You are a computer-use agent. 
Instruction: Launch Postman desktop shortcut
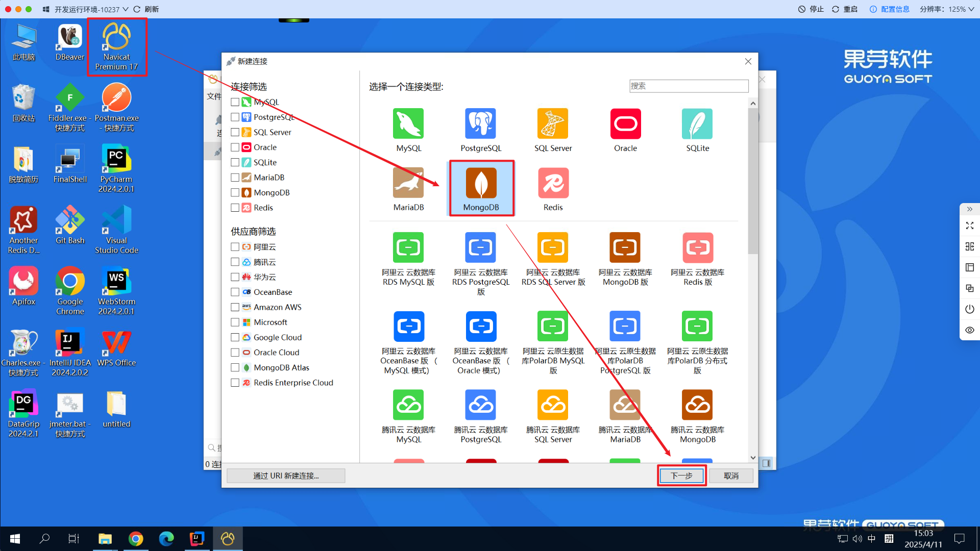pyautogui.click(x=116, y=108)
